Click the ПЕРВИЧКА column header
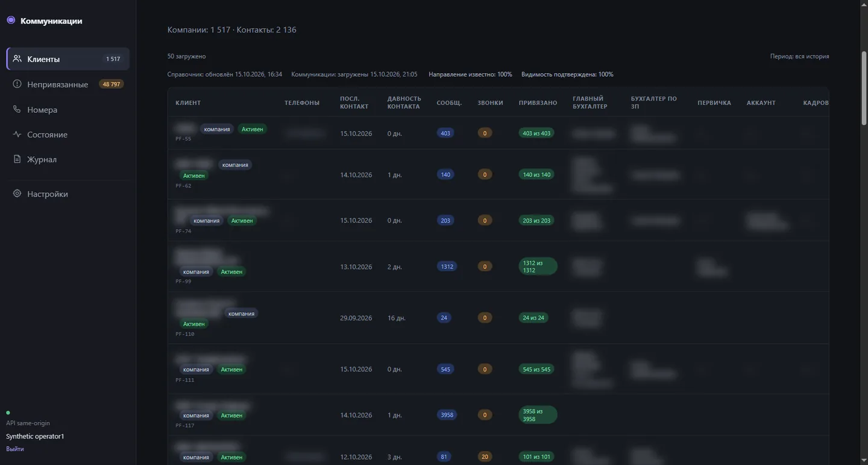868x465 pixels. tap(714, 103)
